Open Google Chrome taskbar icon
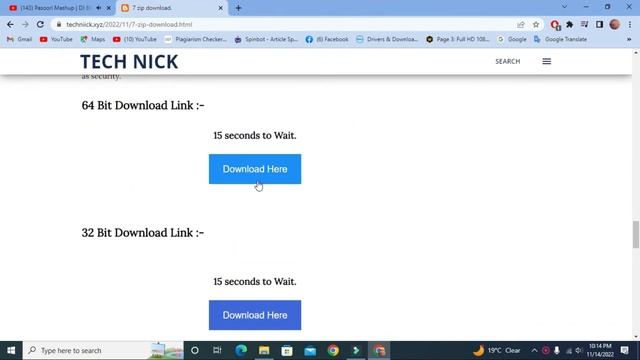The height and width of the screenshot is (360, 640). (333, 351)
